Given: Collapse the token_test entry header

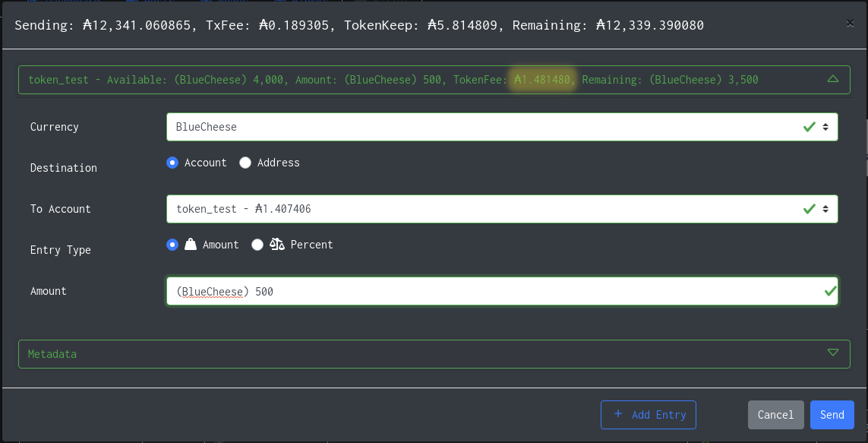Looking at the screenshot, I should coord(434,80).
